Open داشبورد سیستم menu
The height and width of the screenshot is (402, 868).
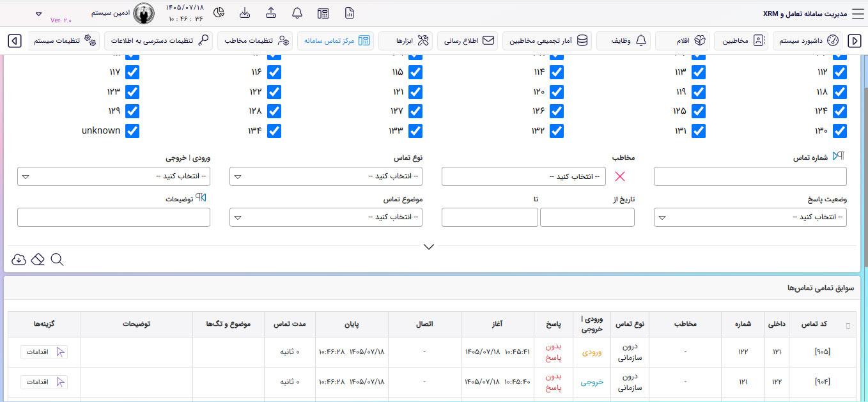tap(809, 41)
